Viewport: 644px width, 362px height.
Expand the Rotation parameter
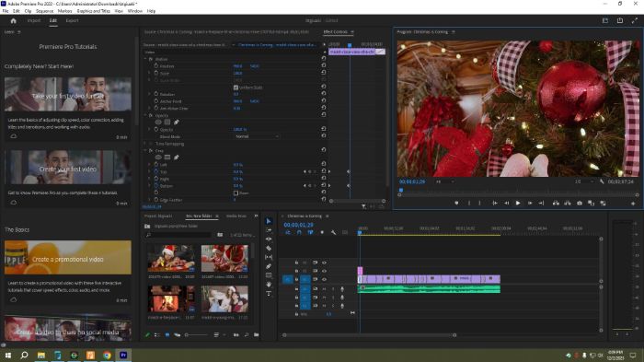pos(149,94)
